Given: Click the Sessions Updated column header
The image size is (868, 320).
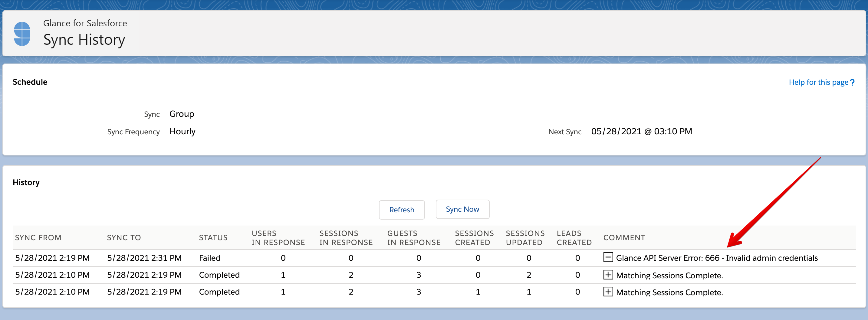Looking at the screenshot, I should 524,238.
